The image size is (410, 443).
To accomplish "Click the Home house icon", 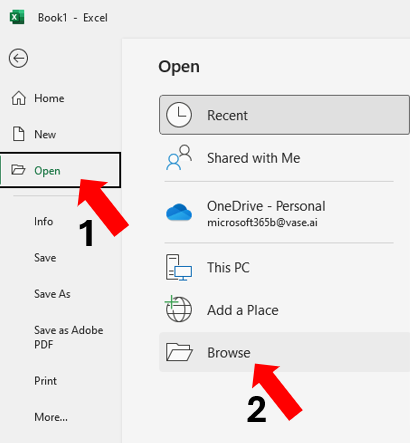I will pos(18,98).
